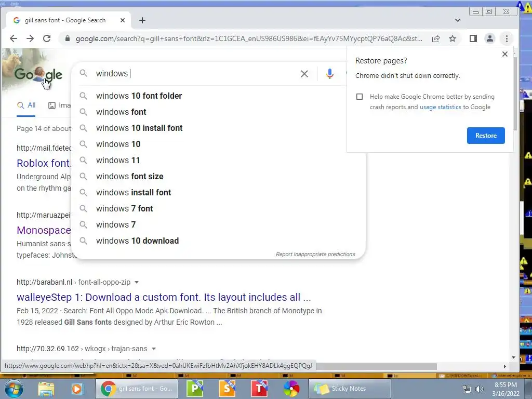Open the Monospace search result
The height and width of the screenshot is (399, 532).
click(44, 230)
